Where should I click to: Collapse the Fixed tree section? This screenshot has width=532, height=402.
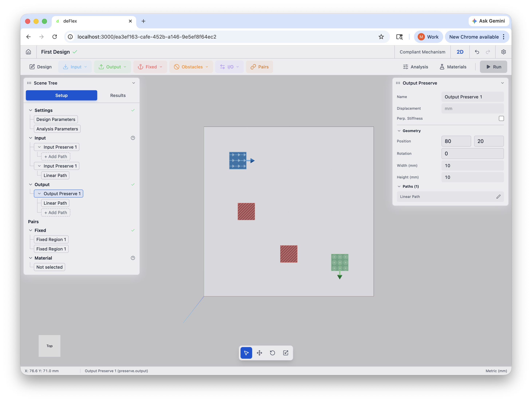click(31, 230)
